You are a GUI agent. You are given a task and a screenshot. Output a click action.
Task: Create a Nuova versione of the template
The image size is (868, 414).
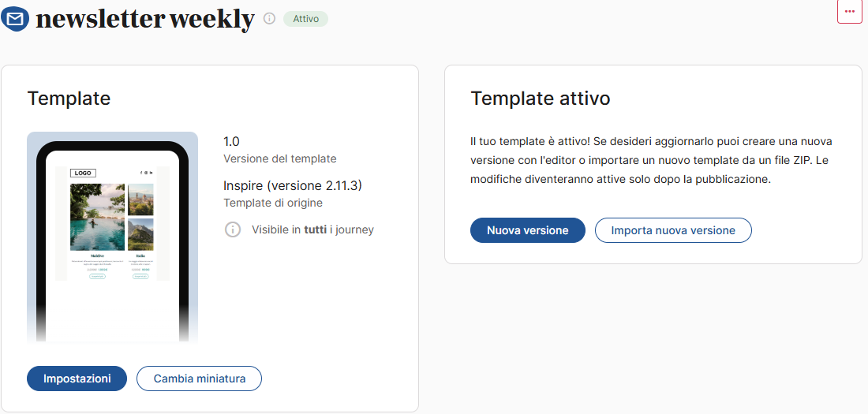(528, 230)
